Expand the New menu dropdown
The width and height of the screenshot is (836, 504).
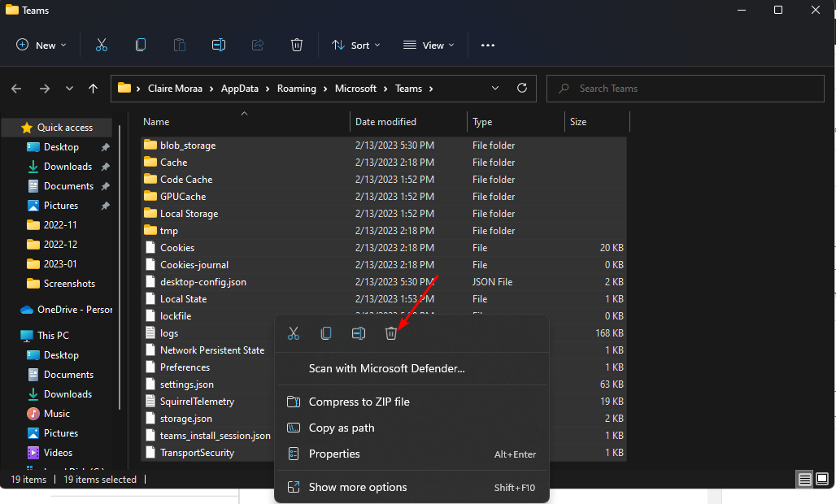coord(41,45)
